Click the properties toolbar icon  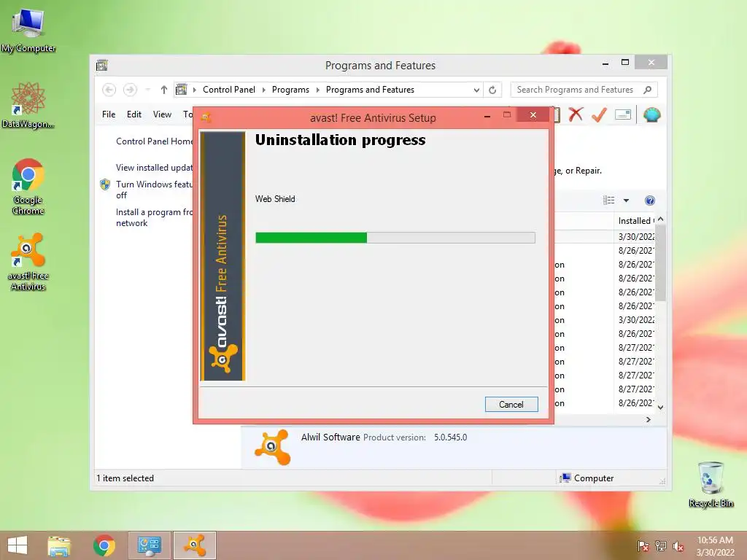623,114
